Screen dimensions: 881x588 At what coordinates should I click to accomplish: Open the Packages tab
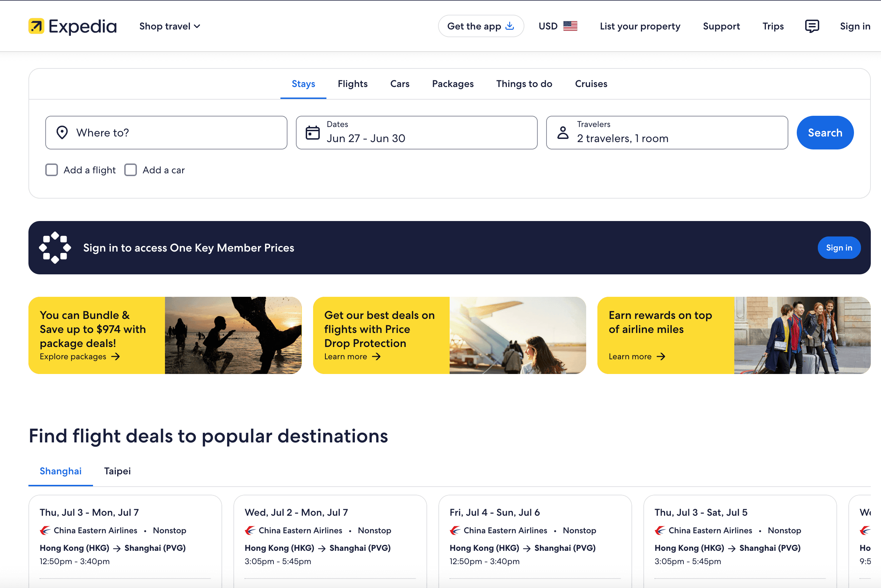[453, 84]
